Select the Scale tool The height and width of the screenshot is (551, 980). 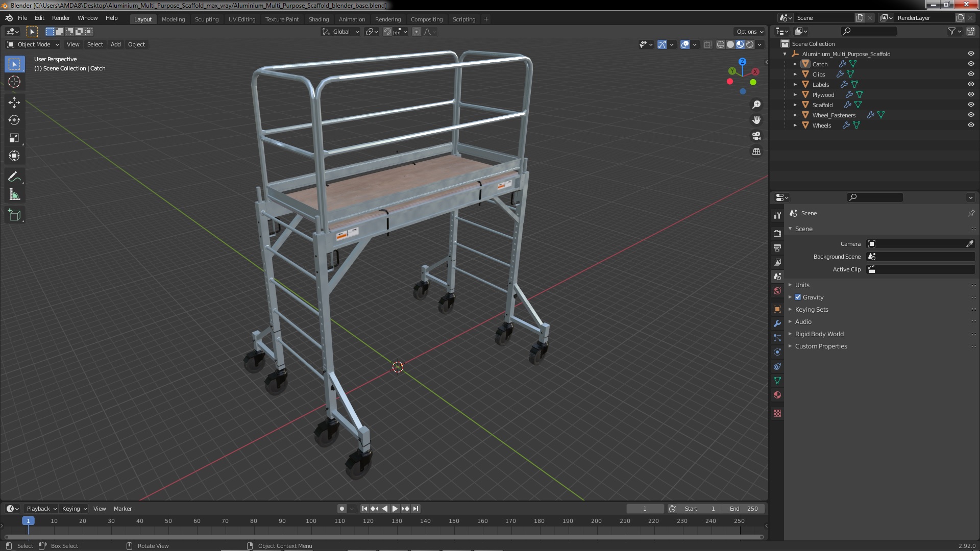[x=14, y=138]
